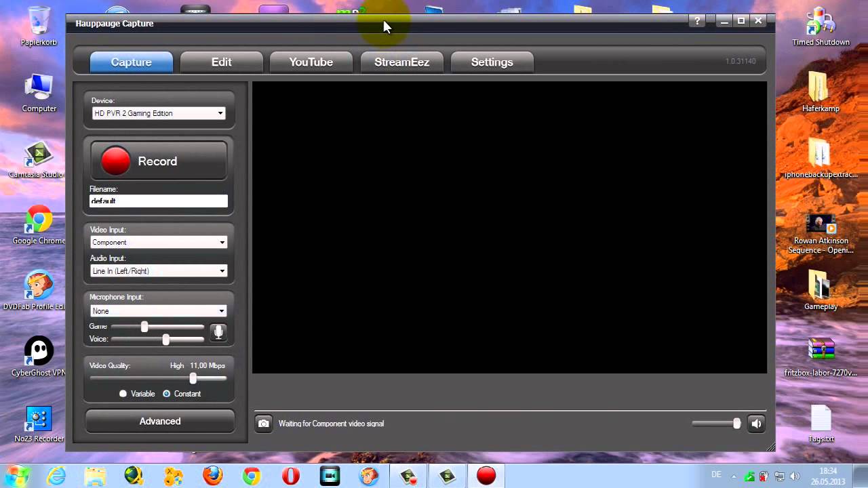Open Papierkorb recycle bin desktop icon
Viewport: 868px width, 488px height.
click(x=39, y=26)
